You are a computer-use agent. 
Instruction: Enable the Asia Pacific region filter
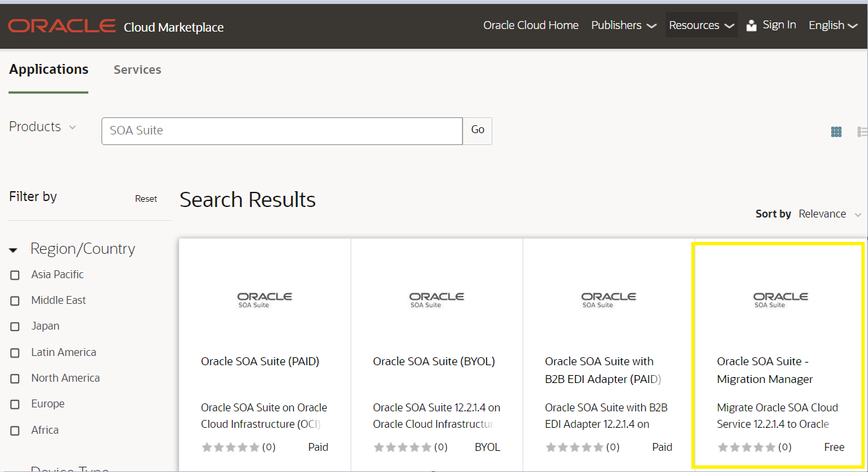pos(15,275)
